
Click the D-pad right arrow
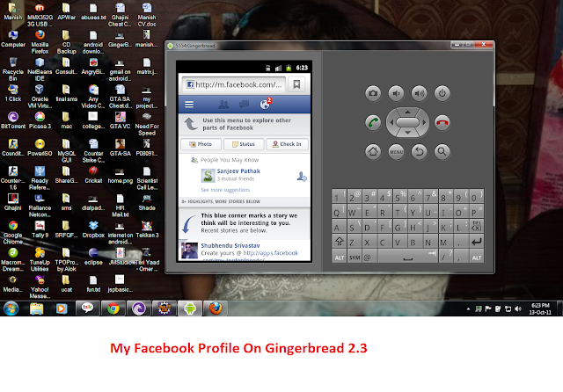pyautogui.click(x=424, y=122)
